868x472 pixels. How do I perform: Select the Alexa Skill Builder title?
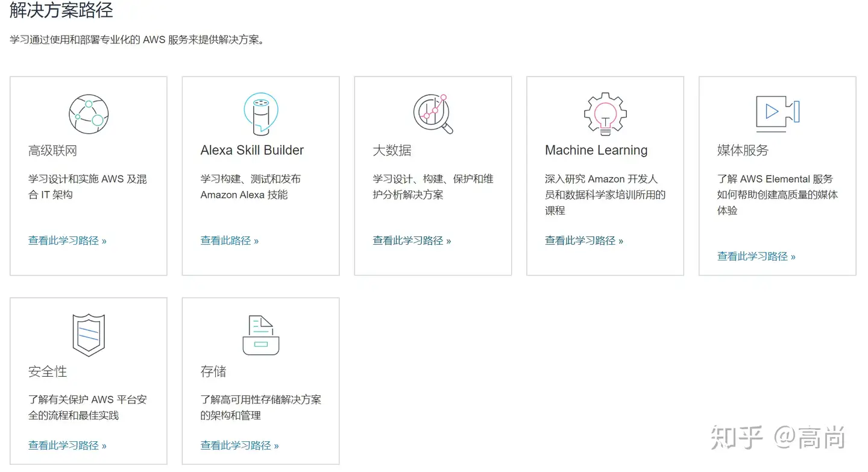pos(252,150)
